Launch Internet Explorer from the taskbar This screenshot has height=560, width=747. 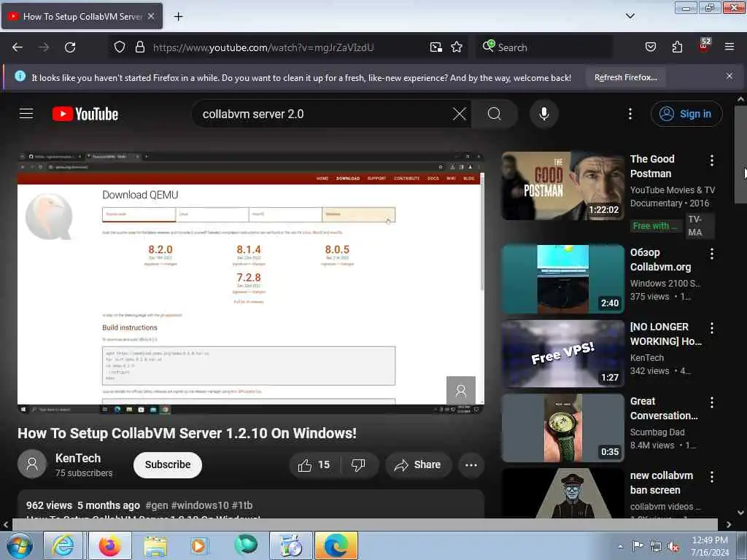pos(63,545)
